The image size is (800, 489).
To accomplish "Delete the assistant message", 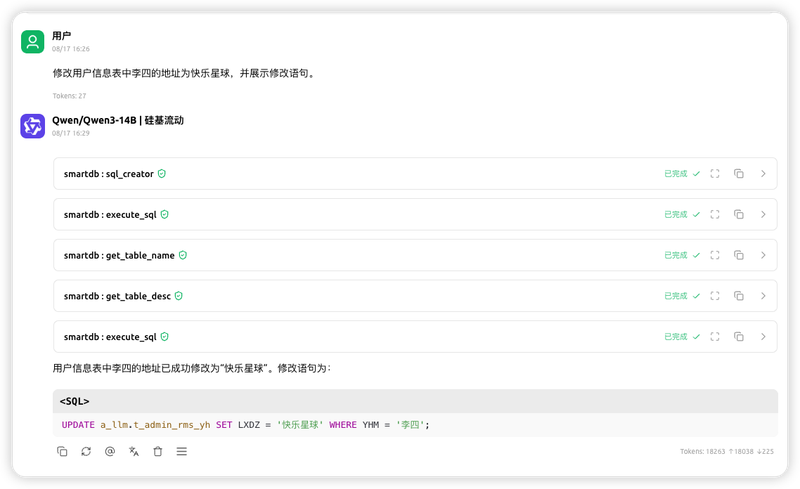I will coord(158,451).
